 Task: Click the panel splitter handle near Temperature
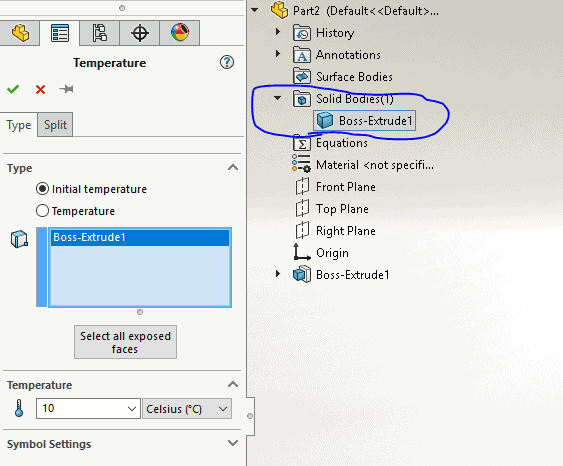coord(250,416)
